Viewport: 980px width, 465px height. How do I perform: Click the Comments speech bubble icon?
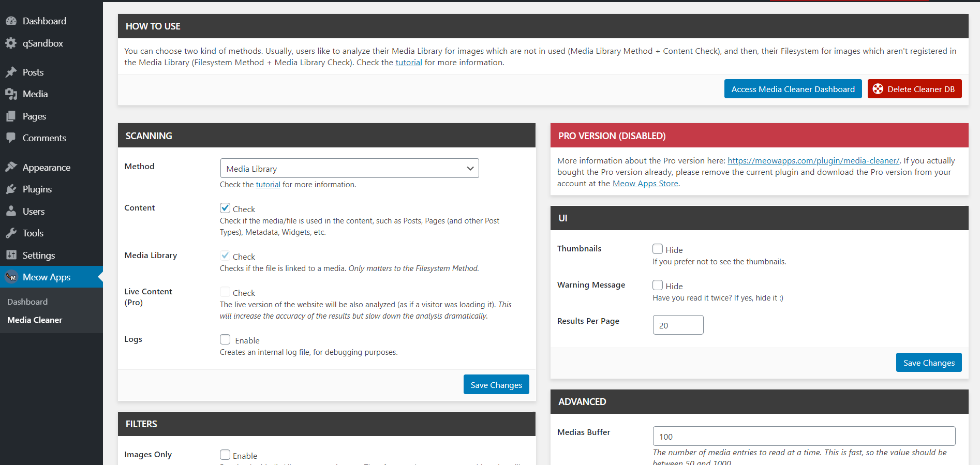coord(11,138)
